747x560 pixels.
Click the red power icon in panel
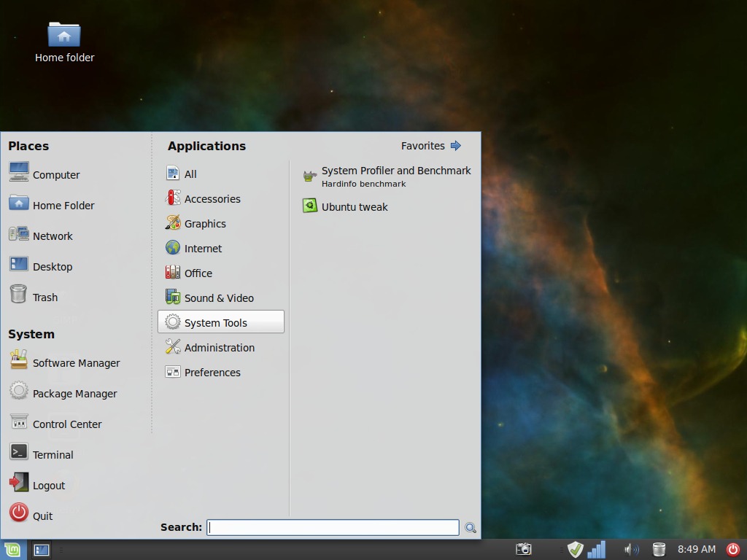click(733, 549)
